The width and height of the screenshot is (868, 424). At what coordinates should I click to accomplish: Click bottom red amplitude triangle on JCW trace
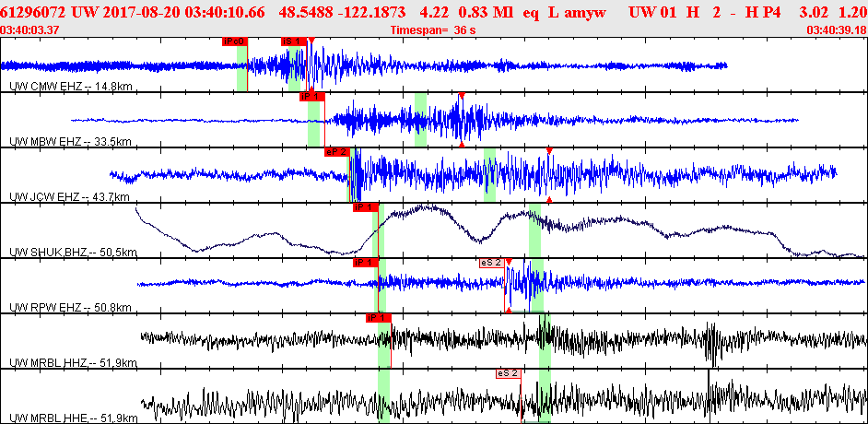(549, 199)
